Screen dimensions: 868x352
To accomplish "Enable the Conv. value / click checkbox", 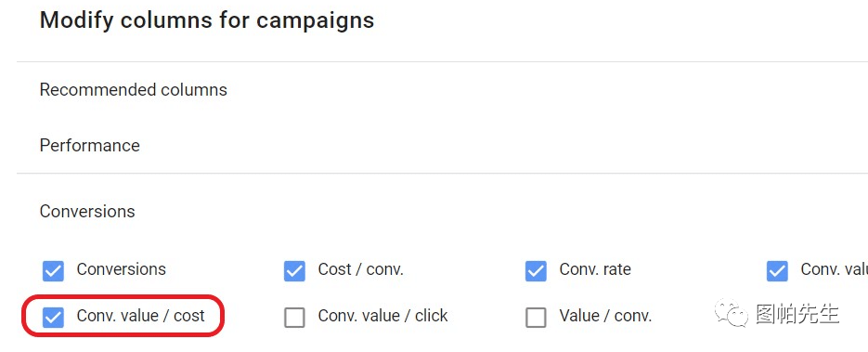I will 294,318.
